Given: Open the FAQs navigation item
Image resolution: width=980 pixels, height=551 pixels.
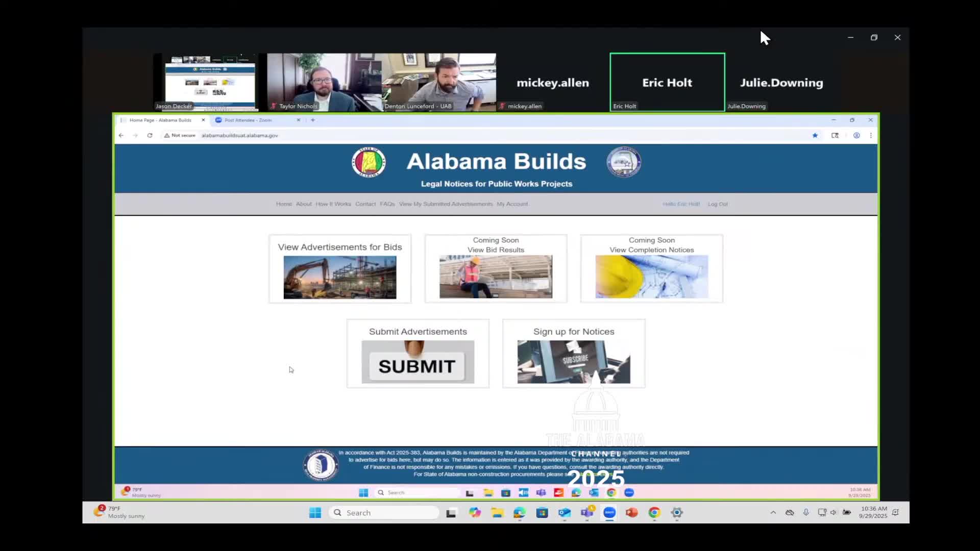Looking at the screenshot, I should pos(387,204).
